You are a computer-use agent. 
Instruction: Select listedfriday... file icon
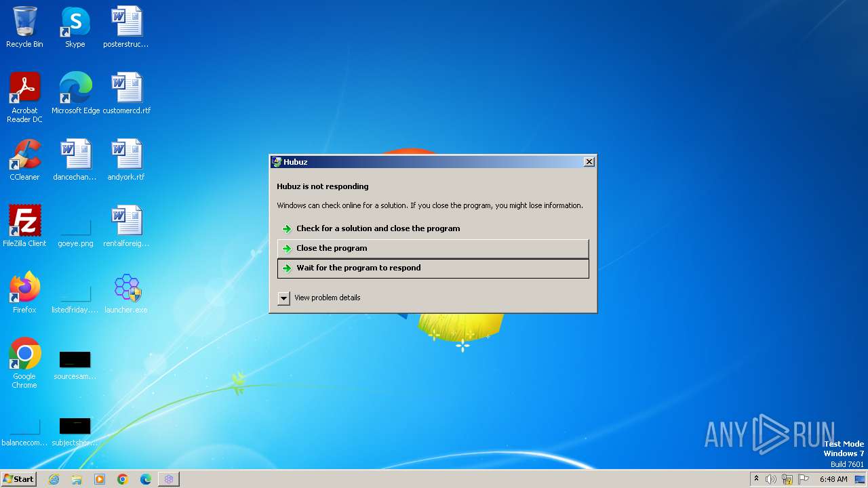(x=75, y=293)
